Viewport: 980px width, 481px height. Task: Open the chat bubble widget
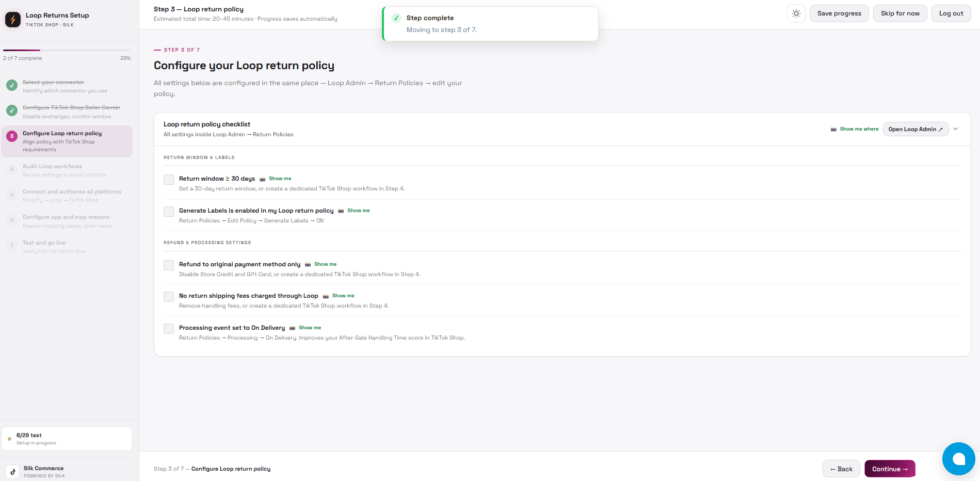959,459
